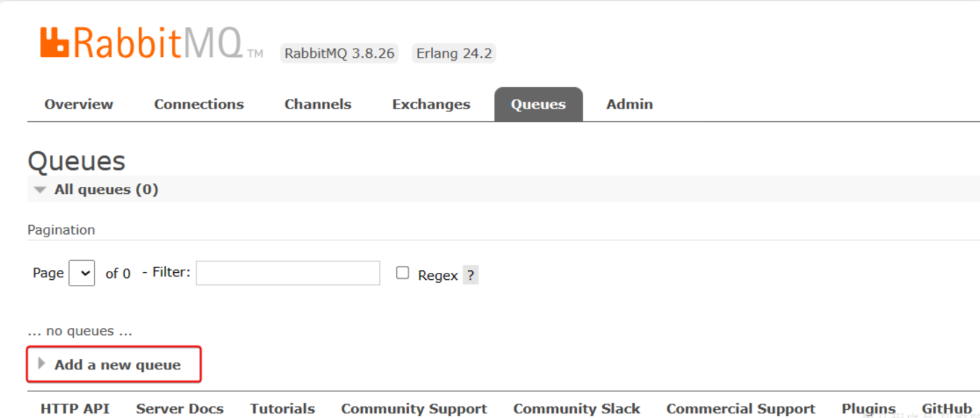980x418 pixels.
Task: Open the Community Slack link
Action: point(577,409)
